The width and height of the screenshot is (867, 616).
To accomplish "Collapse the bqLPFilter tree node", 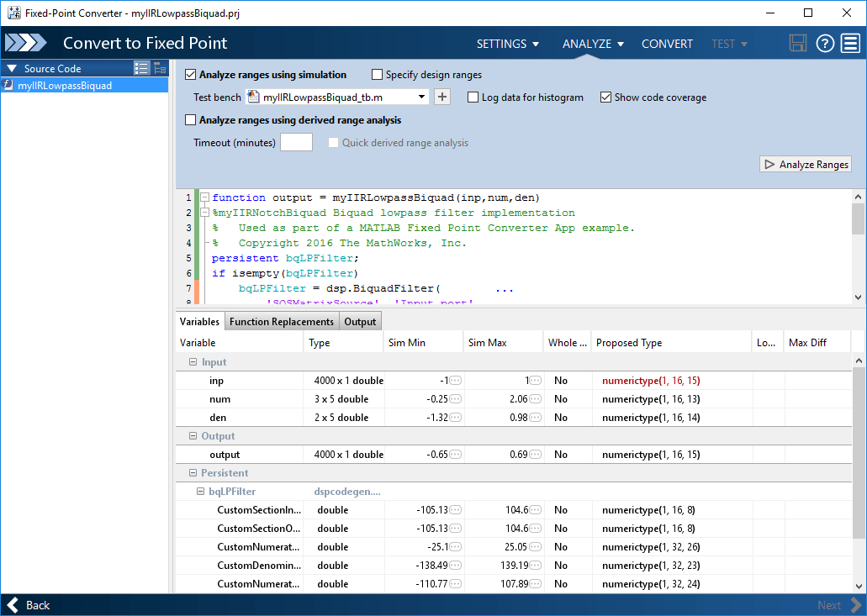I will (x=200, y=491).
